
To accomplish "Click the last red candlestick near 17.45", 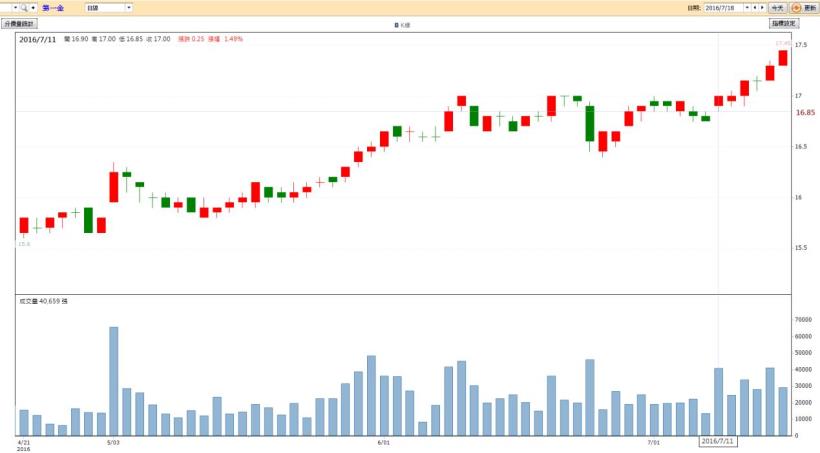I will [x=783, y=58].
